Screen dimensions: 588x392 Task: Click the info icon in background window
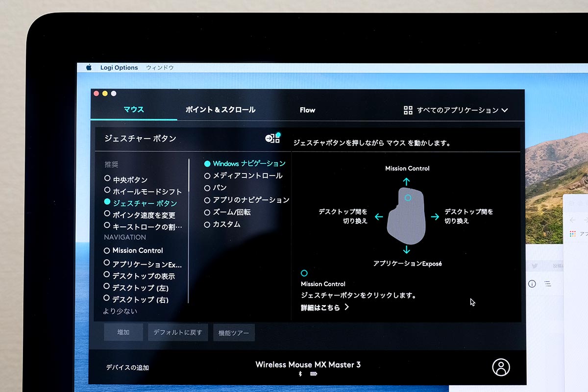[532, 284]
